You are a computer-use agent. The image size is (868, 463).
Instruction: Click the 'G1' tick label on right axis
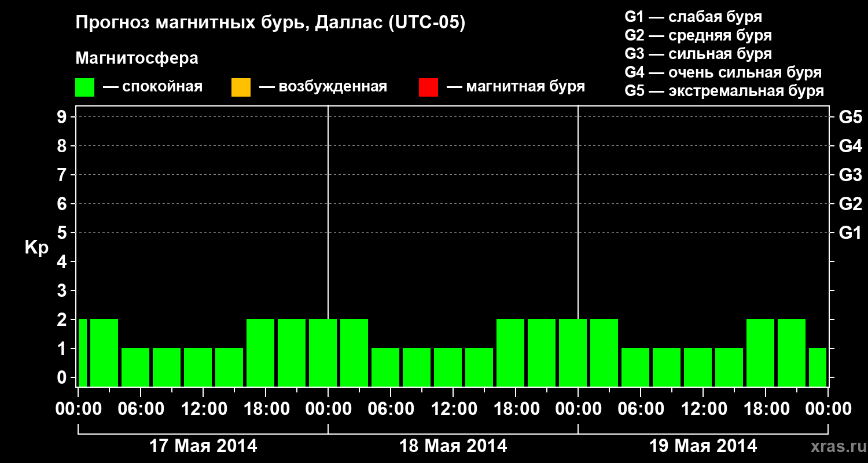(851, 233)
